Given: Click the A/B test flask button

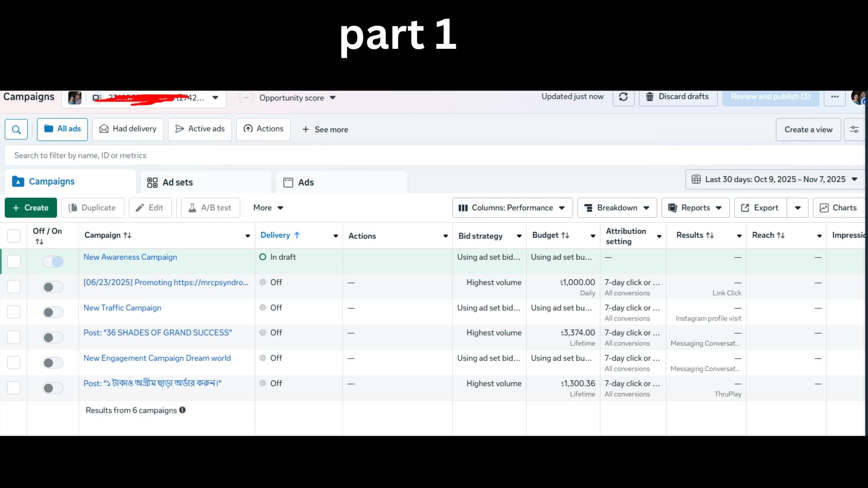Looking at the screenshot, I should [210, 208].
